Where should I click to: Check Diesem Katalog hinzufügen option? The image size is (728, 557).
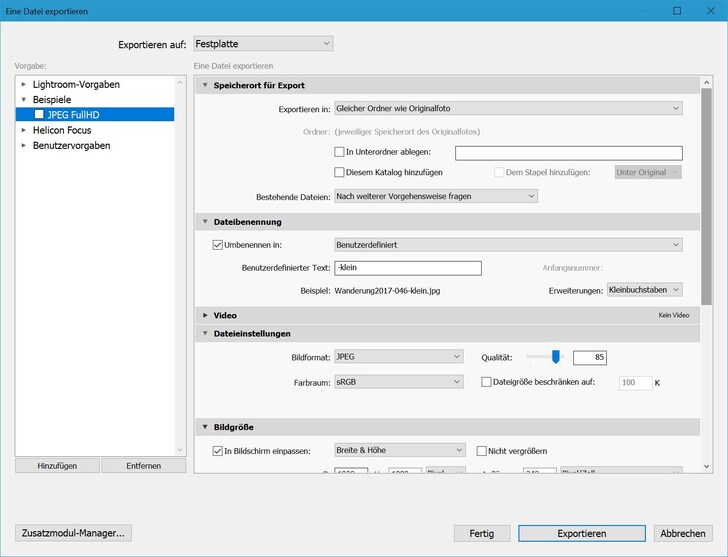339,172
